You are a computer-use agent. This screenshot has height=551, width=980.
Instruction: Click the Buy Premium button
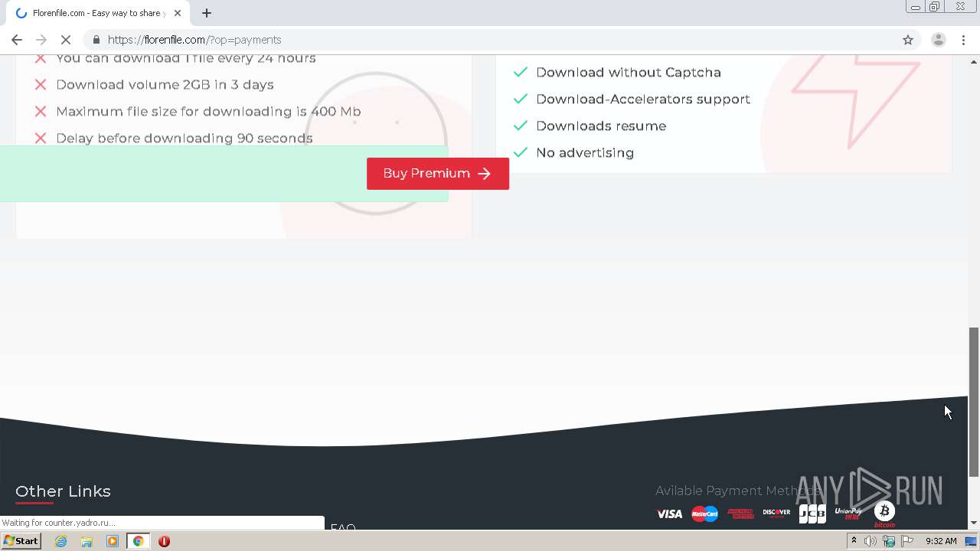(437, 174)
